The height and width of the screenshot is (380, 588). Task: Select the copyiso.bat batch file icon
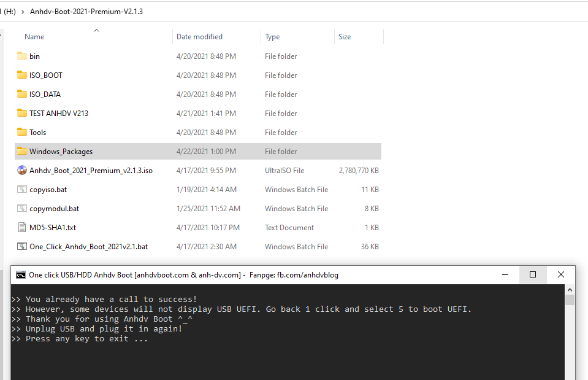click(21, 189)
